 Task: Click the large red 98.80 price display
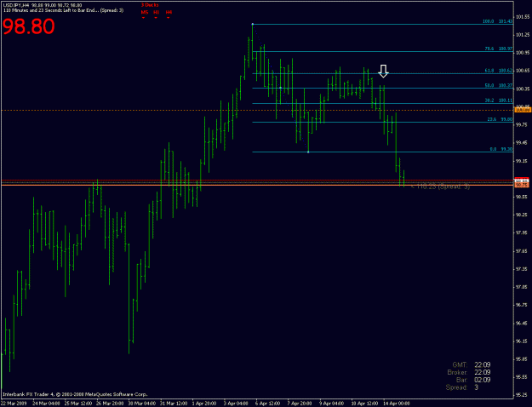click(28, 26)
